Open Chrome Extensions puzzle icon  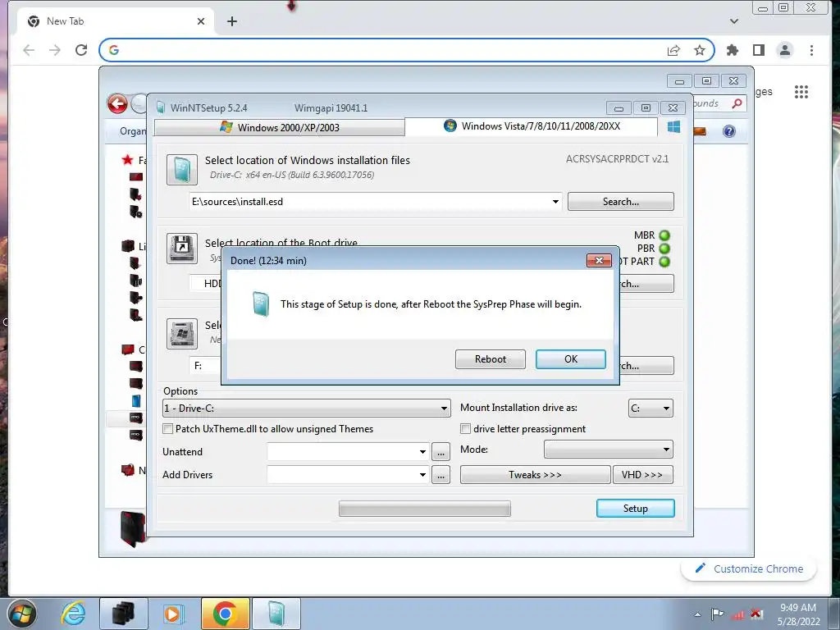[x=732, y=50]
